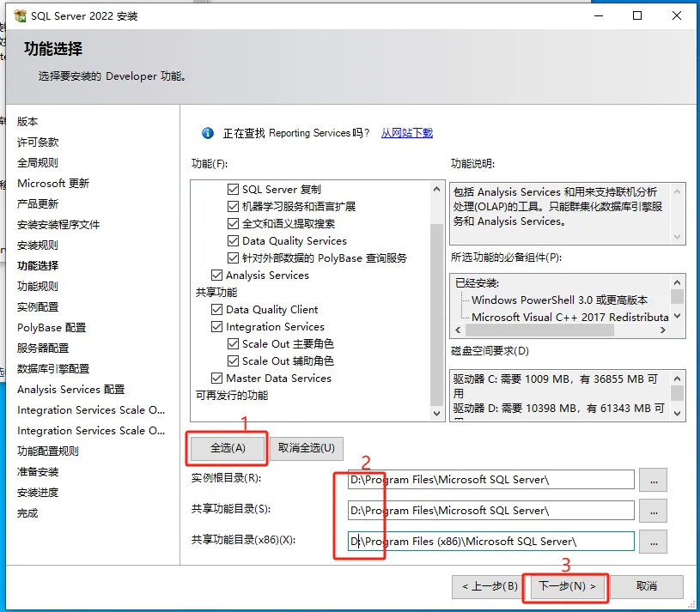The height and width of the screenshot is (612, 700).
Task: Click the disk space box's scroll up arrow
Action: tap(677, 379)
